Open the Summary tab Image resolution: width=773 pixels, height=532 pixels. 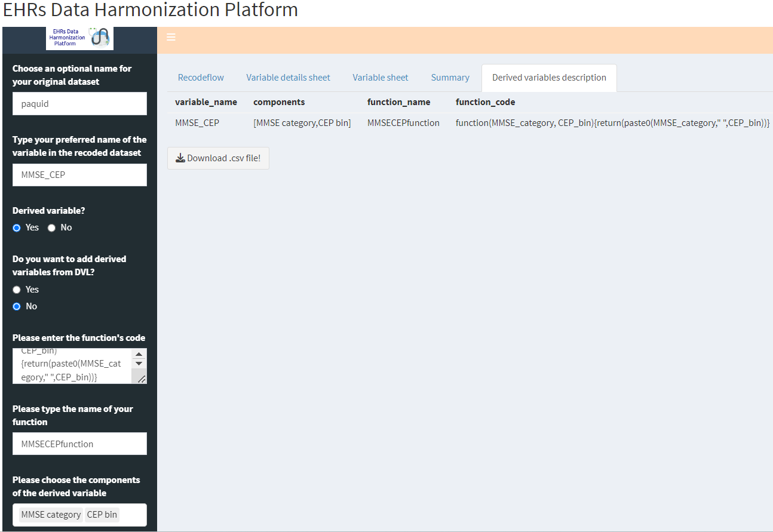coord(450,78)
